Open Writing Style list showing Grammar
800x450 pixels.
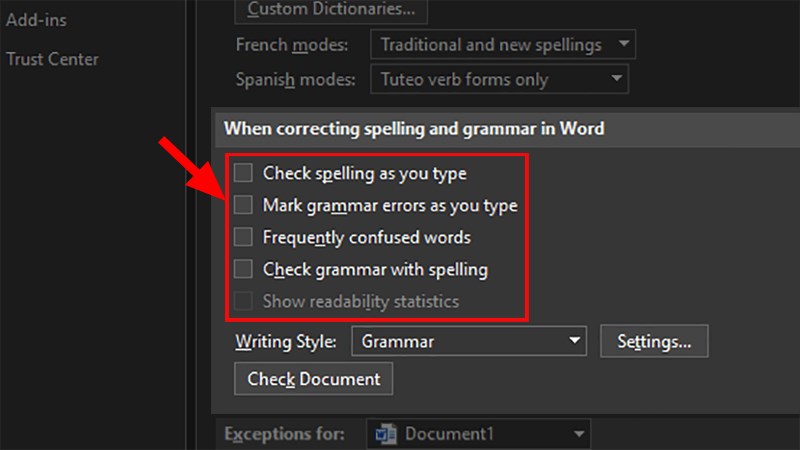pyautogui.click(x=458, y=341)
